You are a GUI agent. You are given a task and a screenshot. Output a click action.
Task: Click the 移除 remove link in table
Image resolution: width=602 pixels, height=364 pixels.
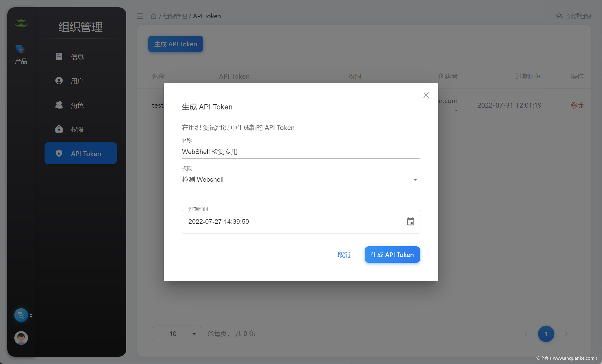tap(577, 105)
